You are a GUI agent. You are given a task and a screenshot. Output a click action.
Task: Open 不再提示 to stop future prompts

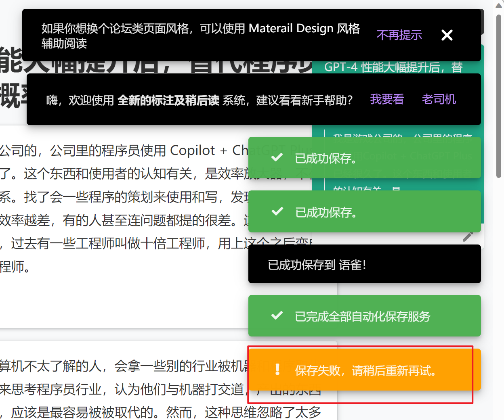(399, 35)
